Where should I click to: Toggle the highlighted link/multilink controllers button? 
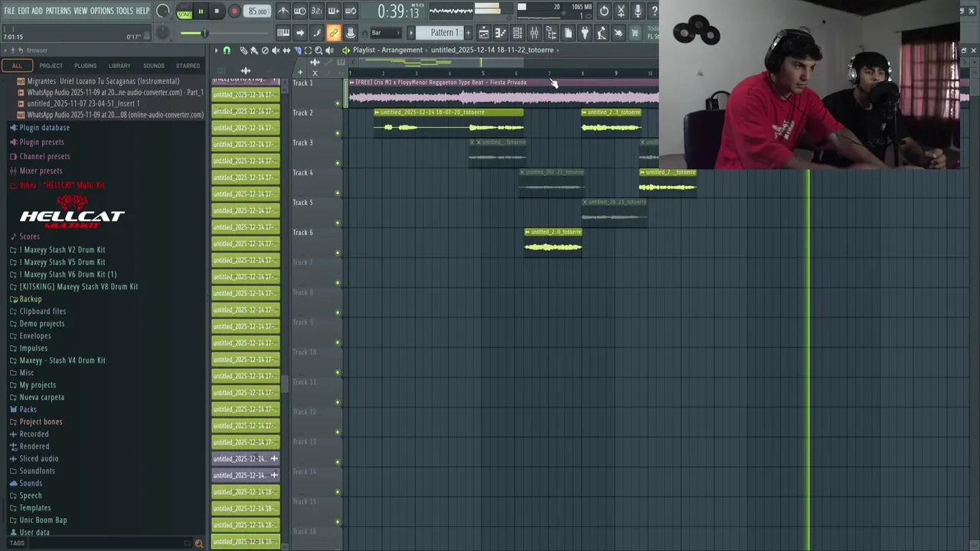333,33
